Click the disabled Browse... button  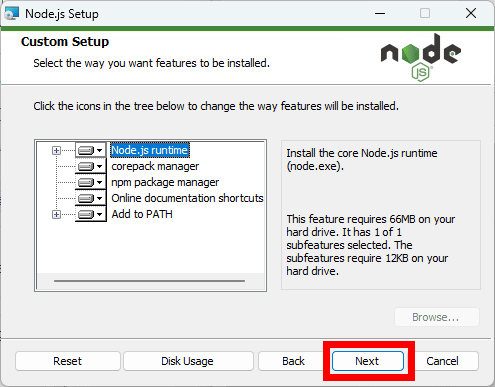coord(437,317)
